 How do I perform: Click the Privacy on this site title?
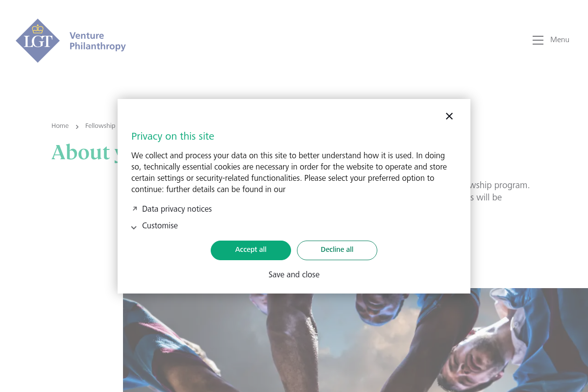[172, 136]
